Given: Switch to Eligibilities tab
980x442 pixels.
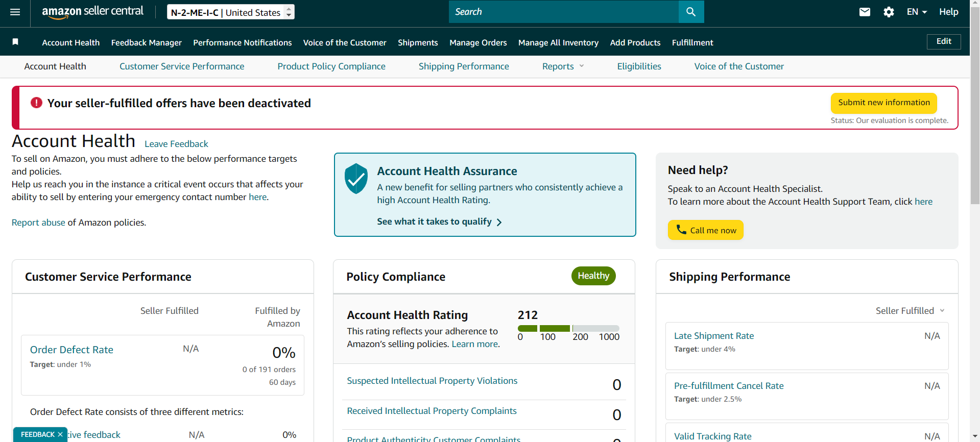Looking at the screenshot, I should [x=639, y=66].
